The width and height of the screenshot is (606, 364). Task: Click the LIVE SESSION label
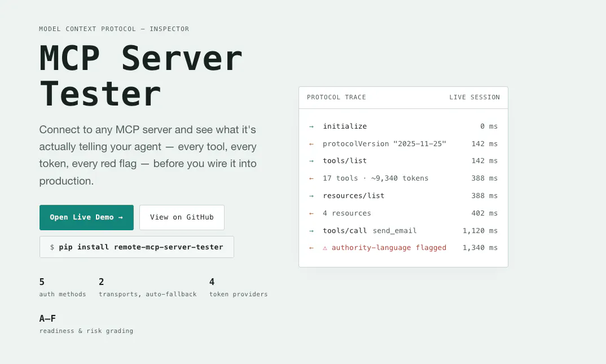475,98
